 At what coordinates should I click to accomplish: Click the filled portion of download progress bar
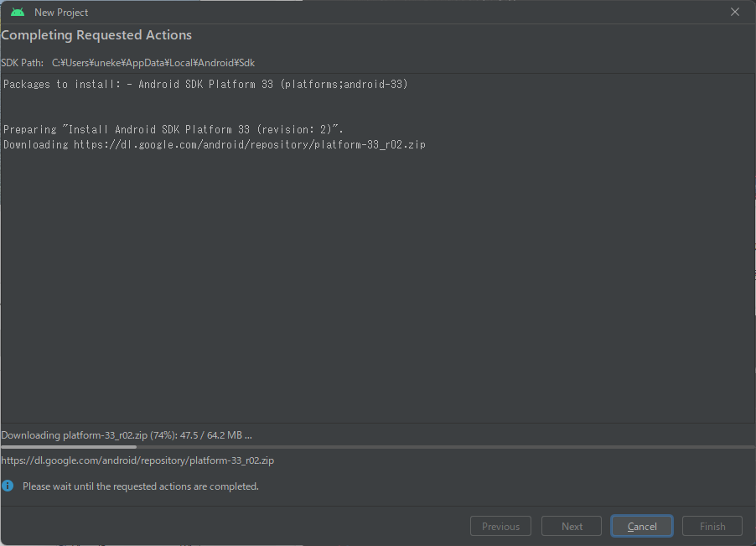69,447
